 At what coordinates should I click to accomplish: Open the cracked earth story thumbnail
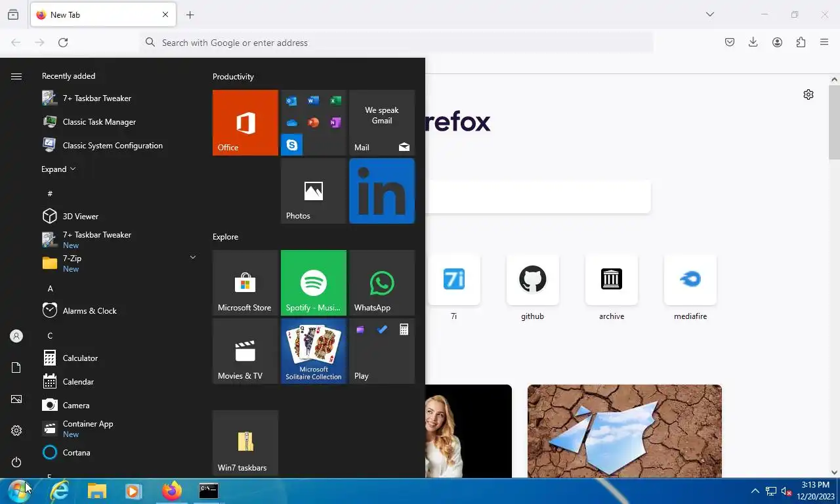[x=625, y=431]
